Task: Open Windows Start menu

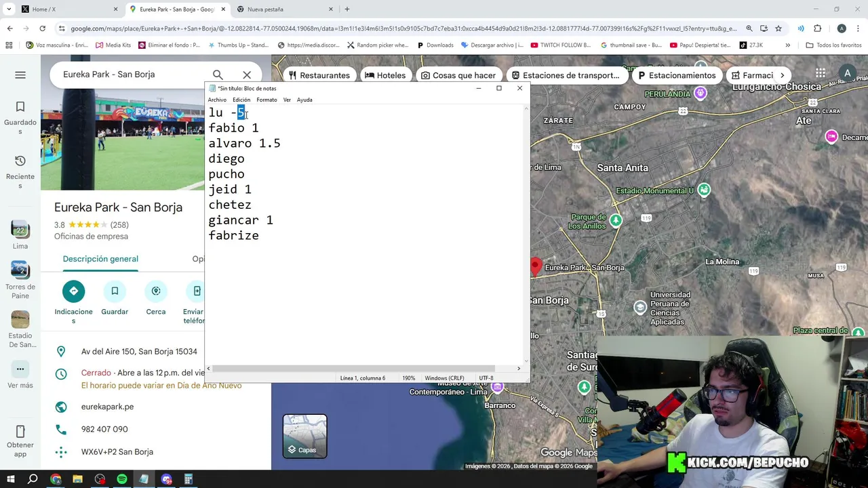Action: point(10,479)
